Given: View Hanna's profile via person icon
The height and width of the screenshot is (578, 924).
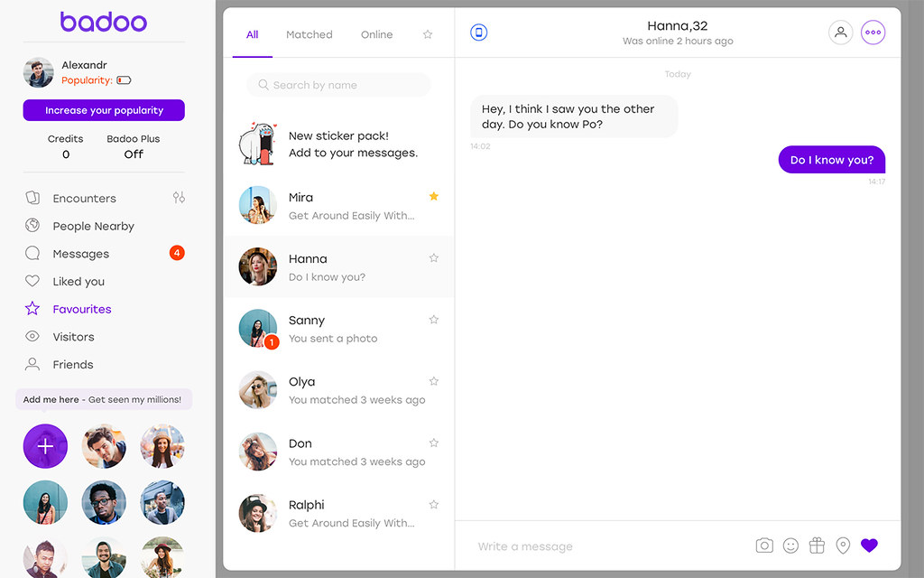Looking at the screenshot, I should click(840, 33).
